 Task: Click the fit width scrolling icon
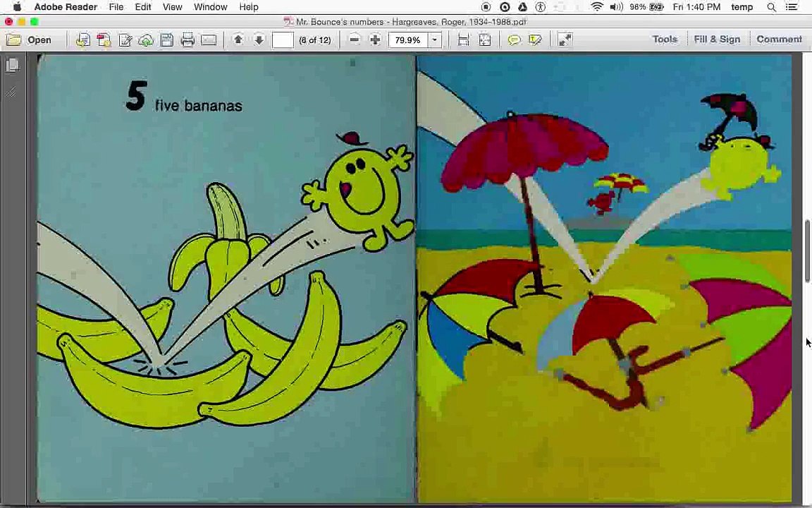click(464, 40)
